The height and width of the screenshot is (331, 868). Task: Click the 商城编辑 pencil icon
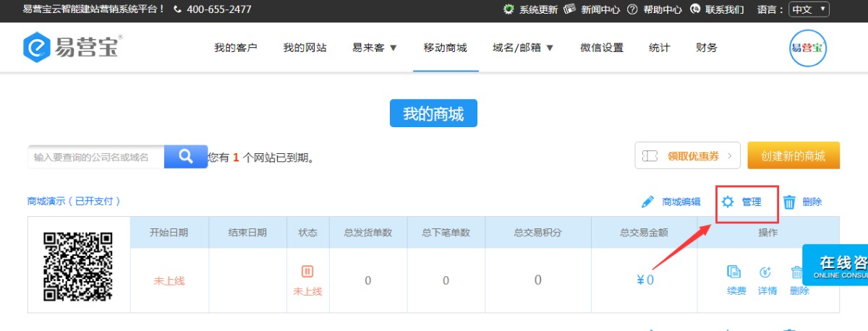tap(648, 202)
